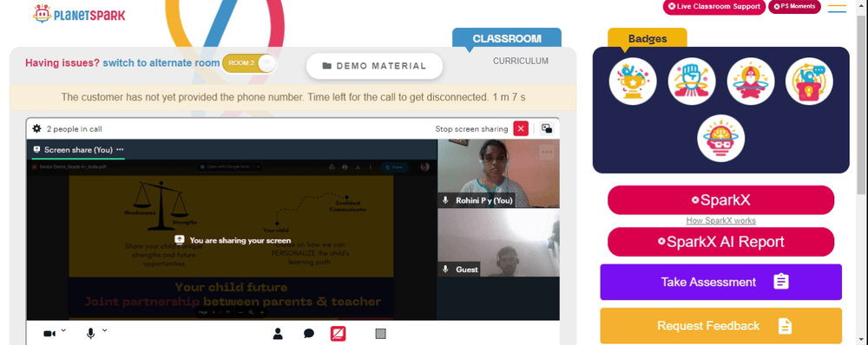Click the '2 people in call' text
This screenshot has height=345, width=868.
tap(74, 129)
